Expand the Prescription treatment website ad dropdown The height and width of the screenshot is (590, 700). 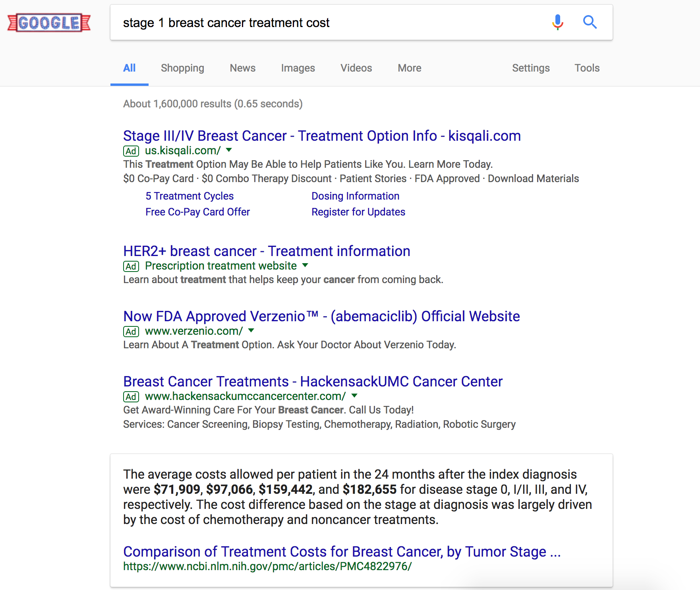[x=305, y=265]
